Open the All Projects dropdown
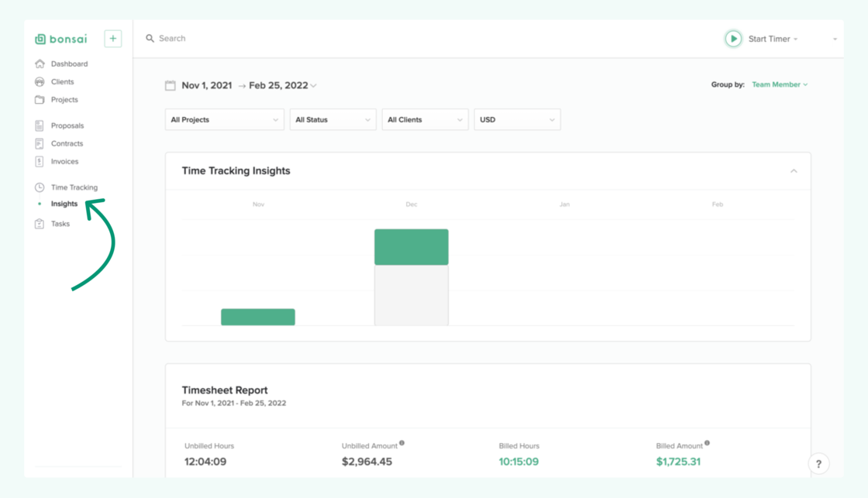 (x=225, y=119)
